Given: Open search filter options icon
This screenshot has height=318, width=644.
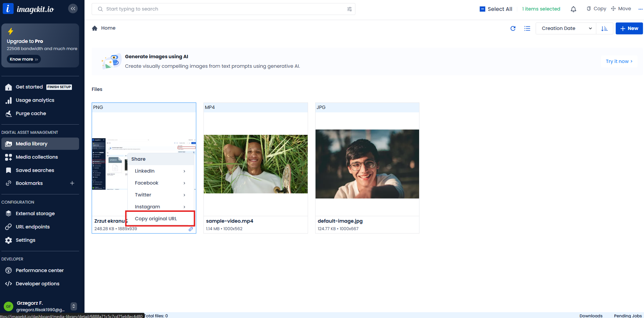Looking at the screenshot, I should [349, 9].
